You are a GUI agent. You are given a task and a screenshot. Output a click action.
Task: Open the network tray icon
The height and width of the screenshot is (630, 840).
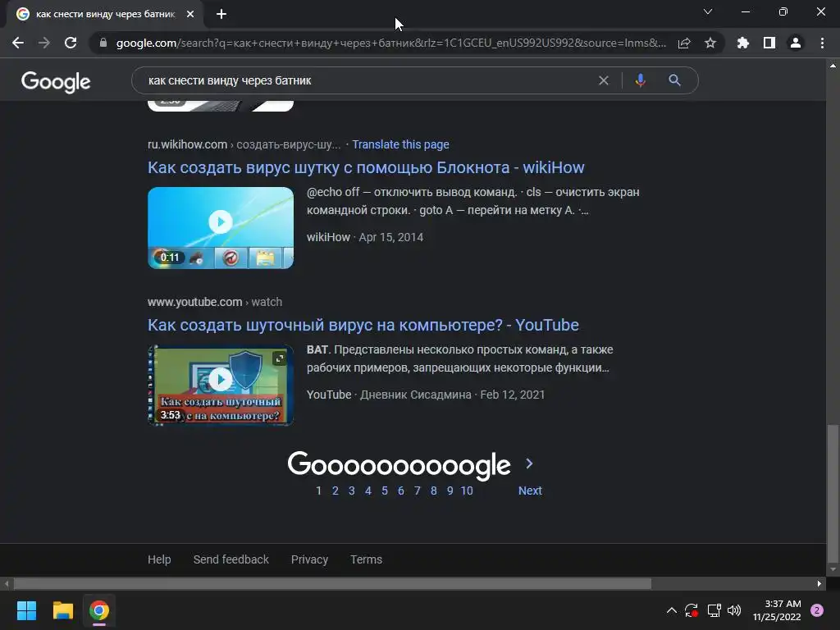(714, 610)
